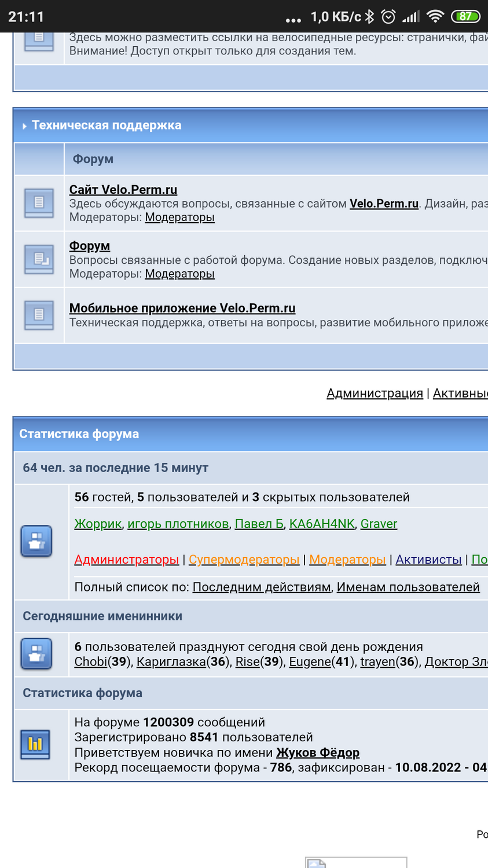The width and height of the screenshot is (488, 868).
Task: Open Модераторы link under Форум subforum
Action: click(x=179, y=274)
